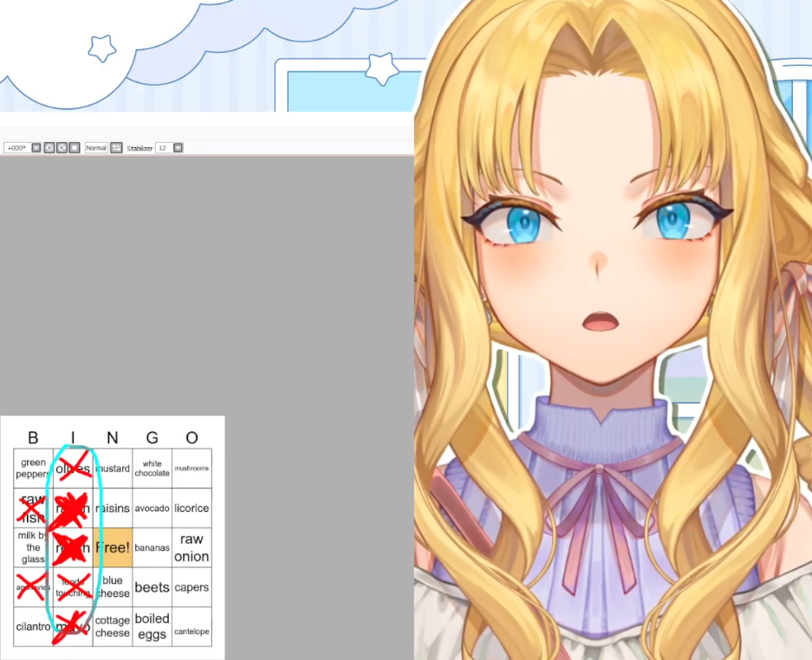Click the "licorice" bingo cell
The image size is (812, 660).
[x=192, y=508]
